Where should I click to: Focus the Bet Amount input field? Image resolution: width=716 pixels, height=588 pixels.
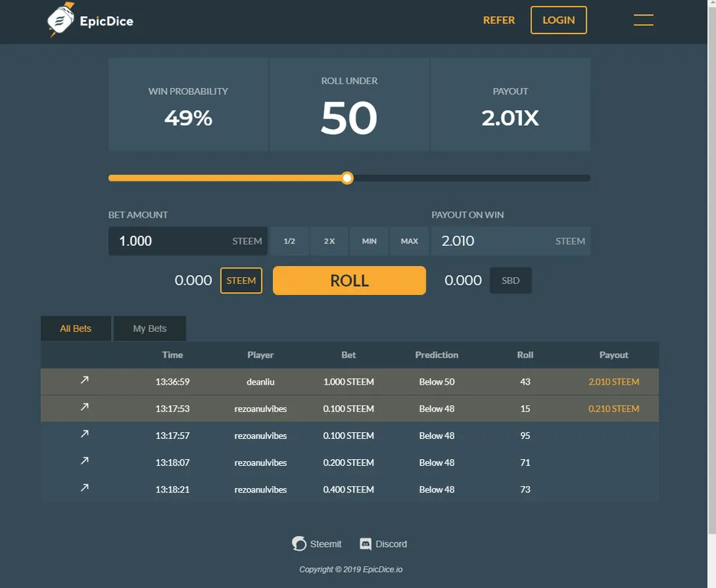tap(188, 241)
